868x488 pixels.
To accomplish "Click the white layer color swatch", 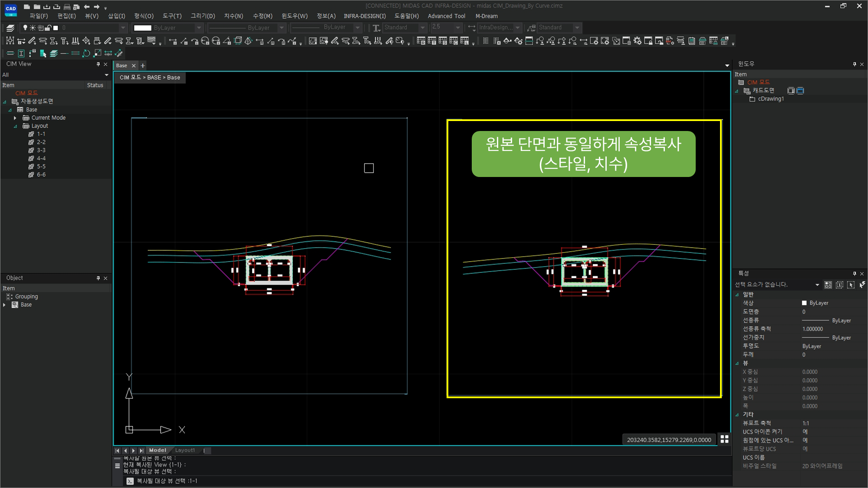I will [56, 28].
